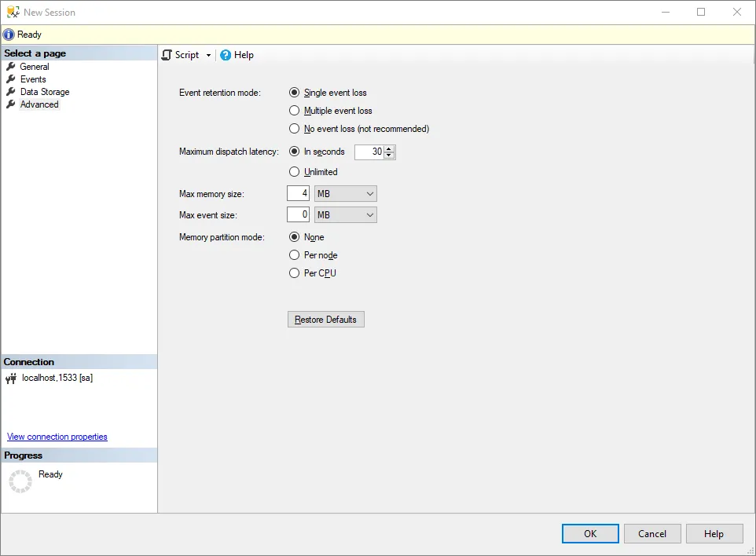Click the wrench icon beside General
Image resolution: width=756 pixels, height=556 pixels.
pyautogui.click(x=10, y=66)
